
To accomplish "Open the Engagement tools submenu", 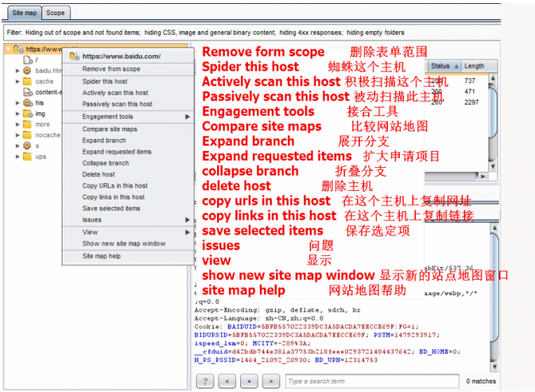I will pyautogui.click(x=128, y=117).
